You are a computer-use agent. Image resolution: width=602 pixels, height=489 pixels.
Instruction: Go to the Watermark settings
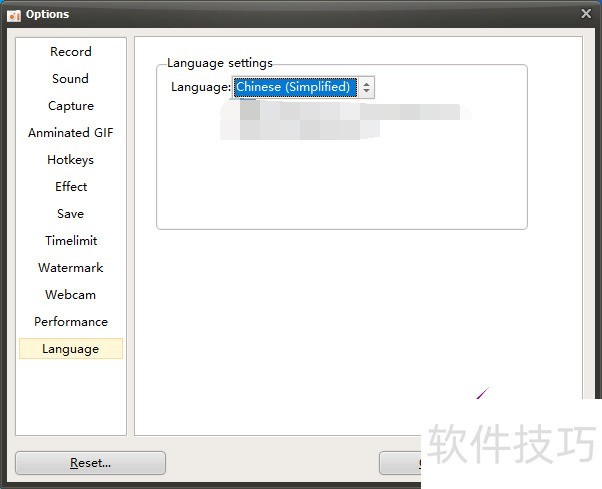(x=71, y=268)
